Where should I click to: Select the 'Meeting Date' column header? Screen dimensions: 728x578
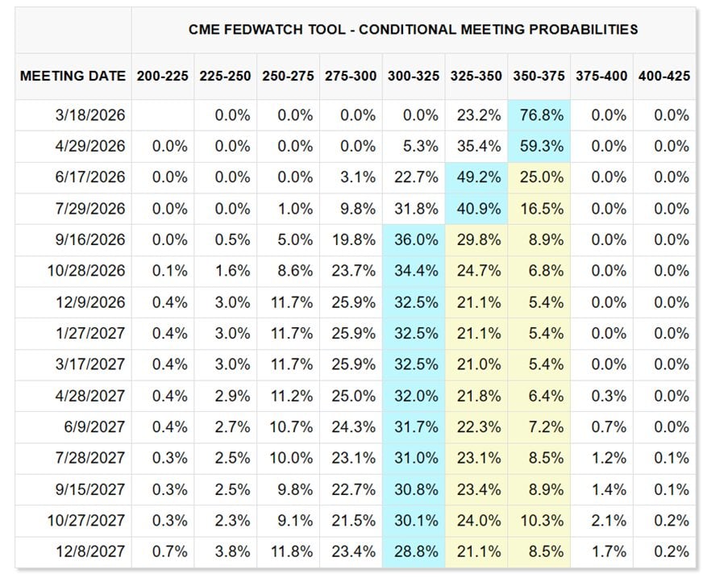(73, 76)
